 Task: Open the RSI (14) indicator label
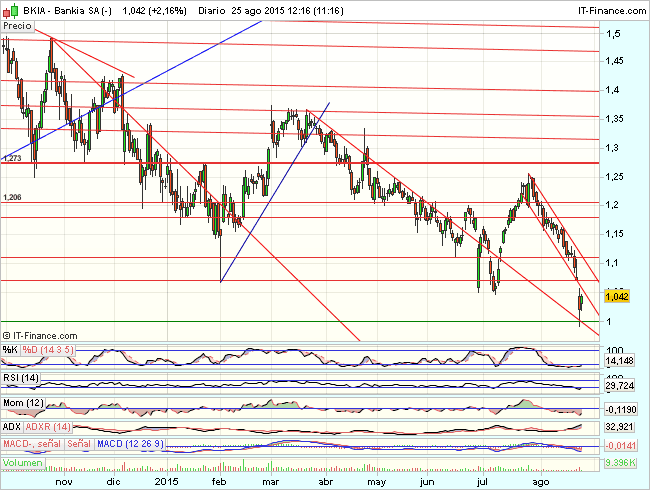click(x=21, y=378)
